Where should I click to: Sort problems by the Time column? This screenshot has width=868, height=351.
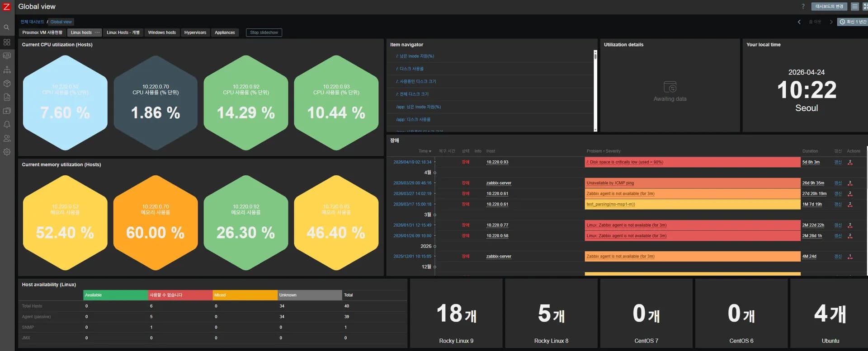pos(425,151)
